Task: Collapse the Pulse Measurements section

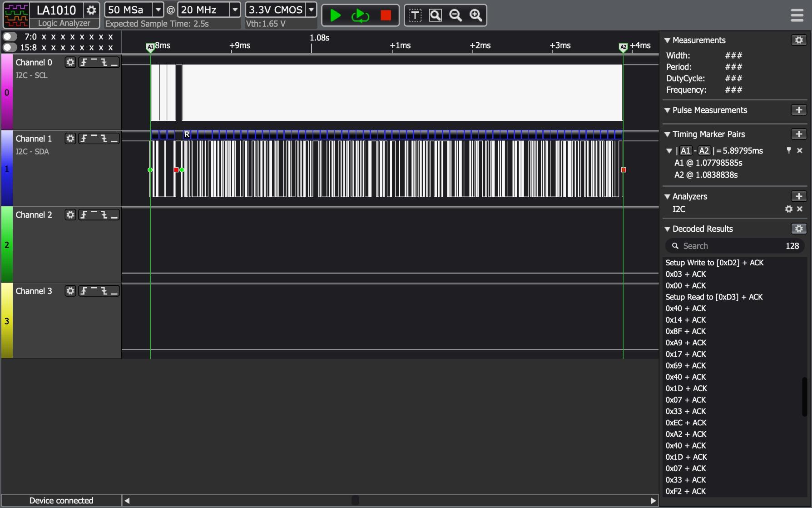Action: pyautogui.click(x=667, y=110)
